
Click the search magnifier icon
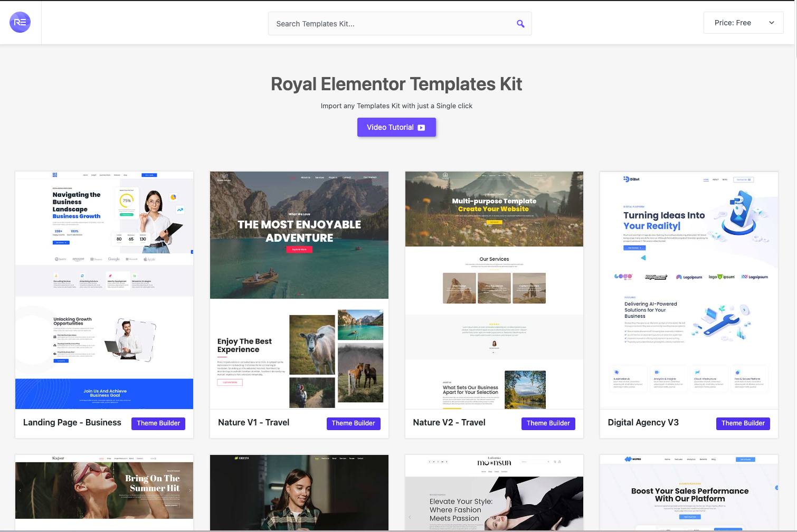(x=520, y=24)
